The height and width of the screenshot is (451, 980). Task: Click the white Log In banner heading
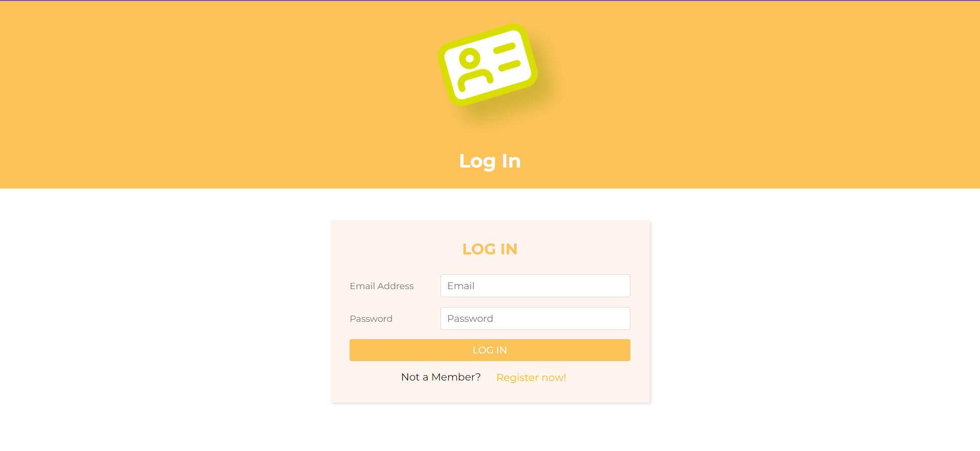pos(489,161)
